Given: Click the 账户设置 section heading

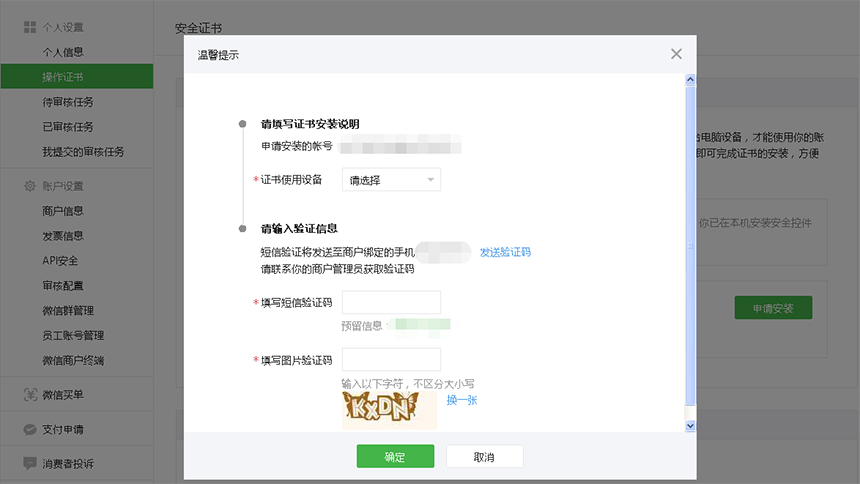Looking at the screenshot, I should click(63, 186).
